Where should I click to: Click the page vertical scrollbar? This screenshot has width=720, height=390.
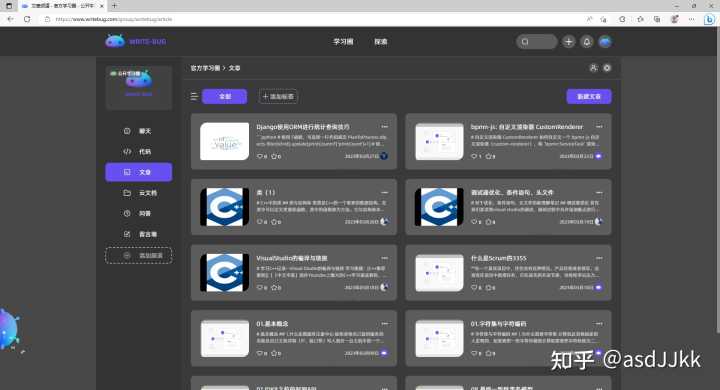point(717,179)
